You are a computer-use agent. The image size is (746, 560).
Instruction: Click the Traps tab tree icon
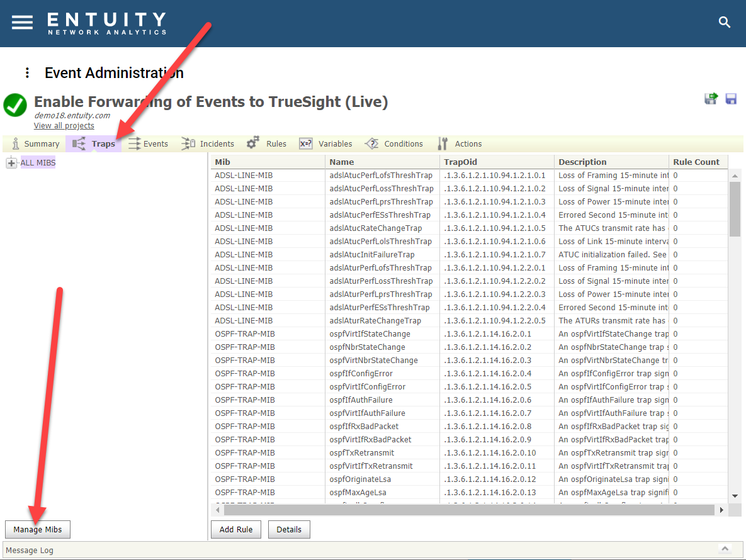pos(79,143)
